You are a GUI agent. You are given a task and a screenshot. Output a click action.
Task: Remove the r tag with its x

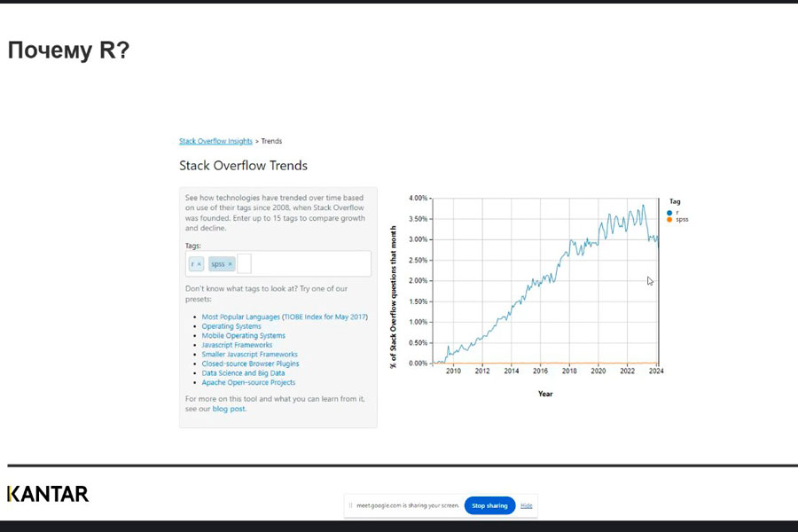click(199, 264)
